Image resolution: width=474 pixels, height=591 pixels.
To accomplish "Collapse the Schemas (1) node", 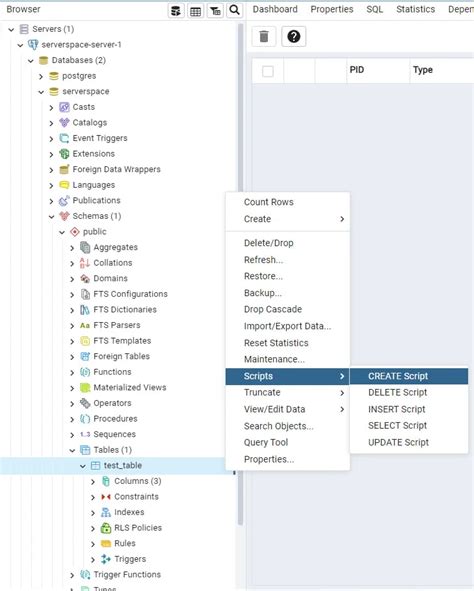I will pyautogui.click(x=52, y=216).
